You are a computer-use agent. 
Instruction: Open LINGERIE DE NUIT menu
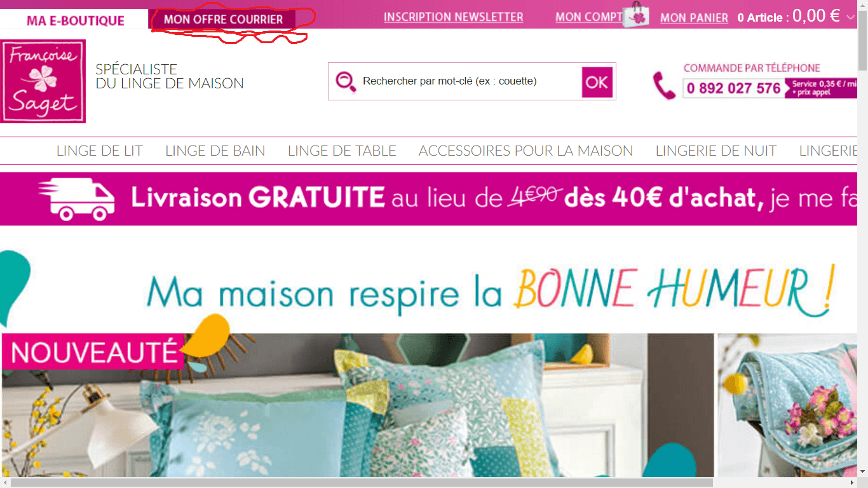pyautogui.click(x=716, y=151)
